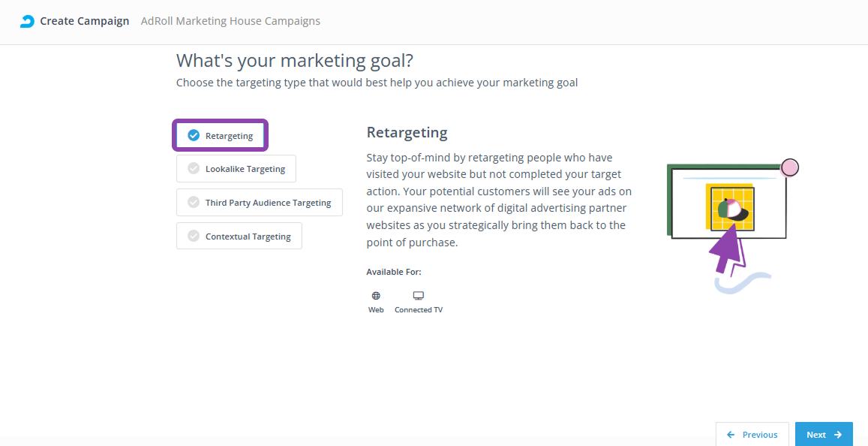Click the AdRoll logo icon

coord(27,22)
